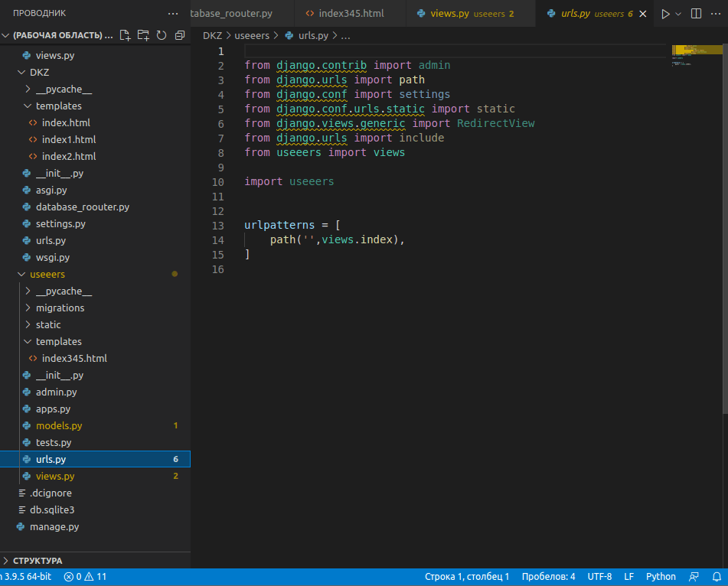This screenshot has height=586, width=728.
Task: Open the run button dropdown arrow
Action: (678, 14)
